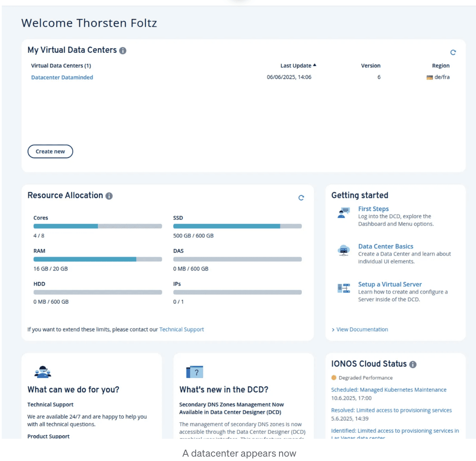476x461 pixels.
Task: Click the Data Center Basics cloud icon
Action: pos(344,251)
